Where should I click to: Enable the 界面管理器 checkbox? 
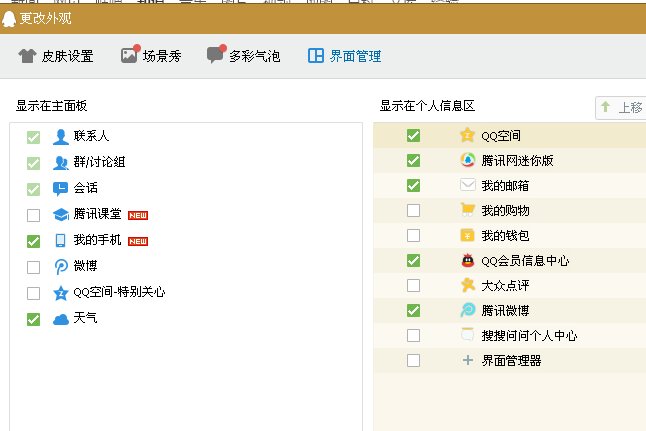click(x=413, y=360)
